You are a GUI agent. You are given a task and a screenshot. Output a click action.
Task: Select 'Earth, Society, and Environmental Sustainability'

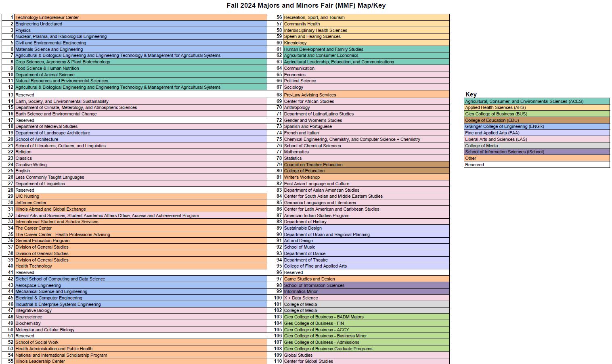click(x=140, y=101)
